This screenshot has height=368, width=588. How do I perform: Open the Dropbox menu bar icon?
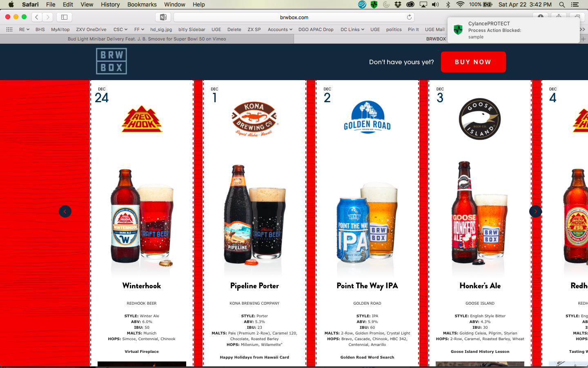pos(398,4)
